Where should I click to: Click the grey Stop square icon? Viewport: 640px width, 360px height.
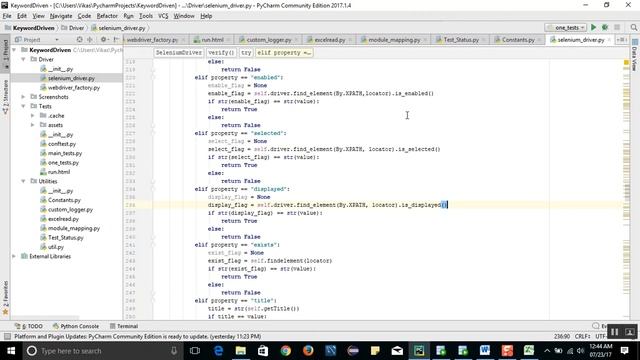617,27
